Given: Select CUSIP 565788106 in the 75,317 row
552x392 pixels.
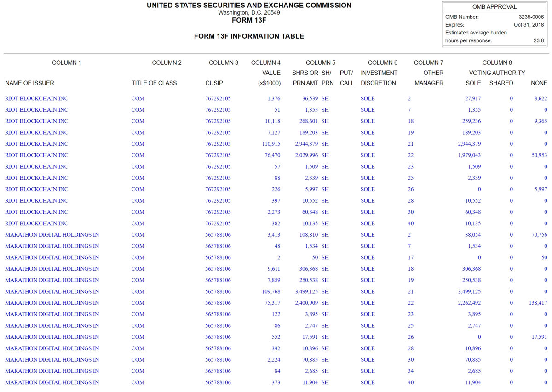Looking at the screenshot, I should tap(218, 303).
